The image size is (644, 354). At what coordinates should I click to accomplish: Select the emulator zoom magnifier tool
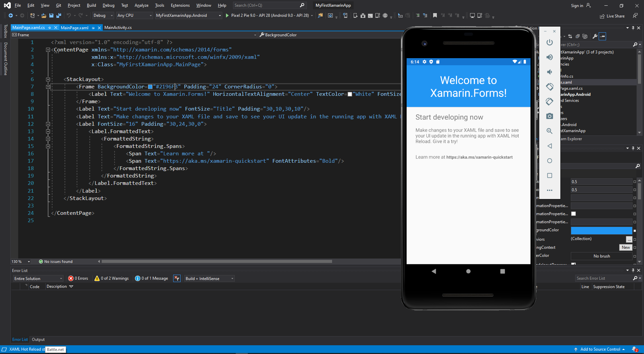549,131
